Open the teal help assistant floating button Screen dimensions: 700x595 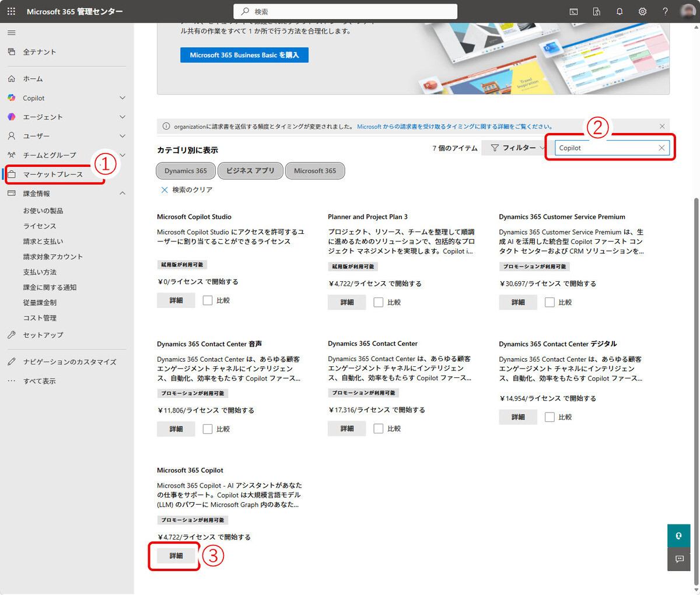click(x=679, y=536)
